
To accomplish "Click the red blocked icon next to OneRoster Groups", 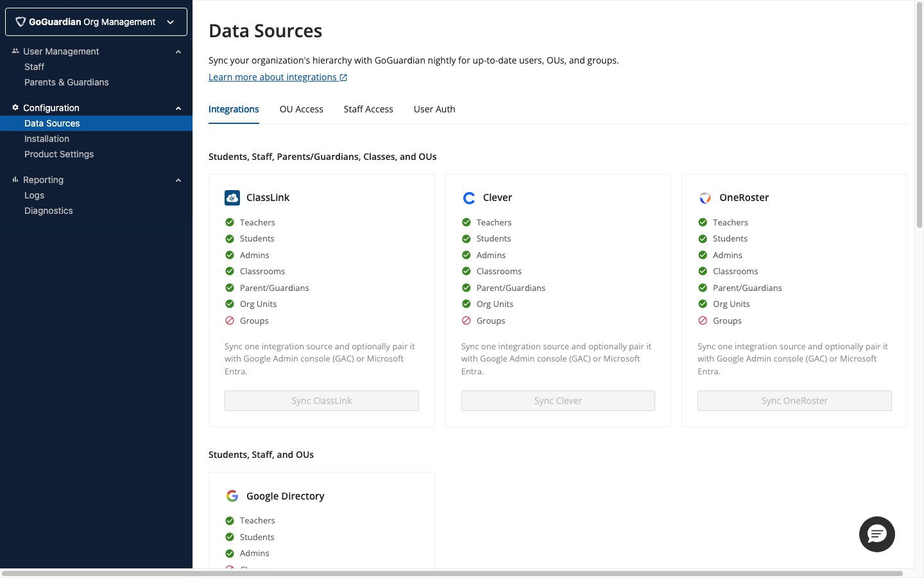I will [703, 320].
